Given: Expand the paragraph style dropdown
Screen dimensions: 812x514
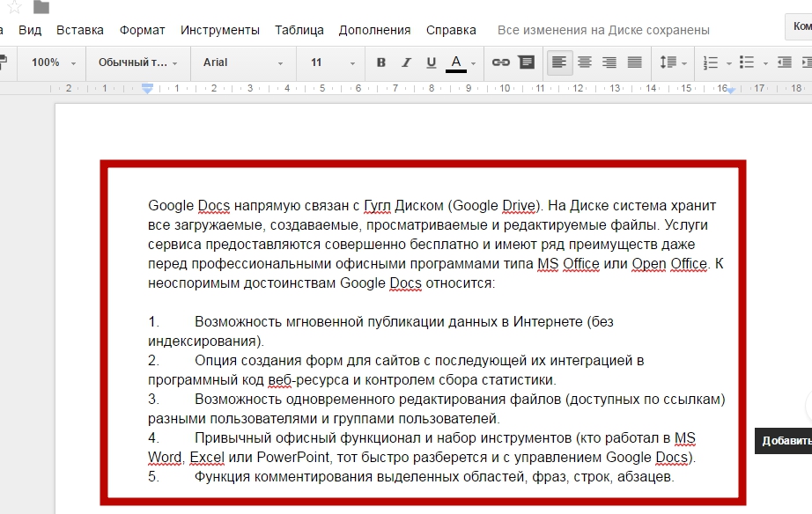Looking at the screenshot, I should tap(137, 62).
